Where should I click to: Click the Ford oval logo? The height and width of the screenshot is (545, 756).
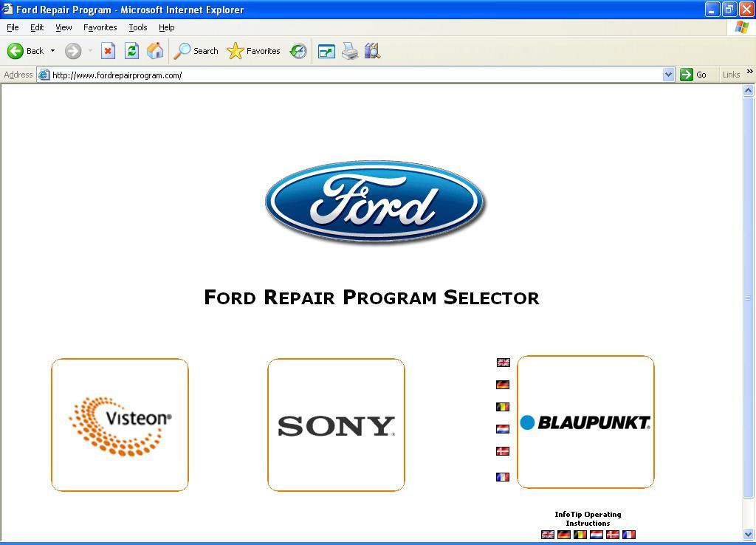374,202
